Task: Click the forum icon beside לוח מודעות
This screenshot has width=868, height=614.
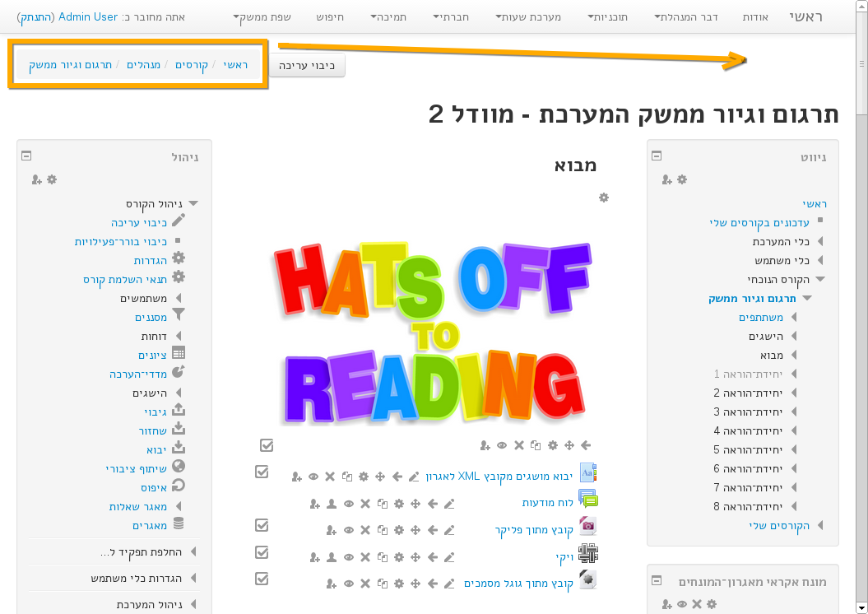Action: click(x=588, y=500)
